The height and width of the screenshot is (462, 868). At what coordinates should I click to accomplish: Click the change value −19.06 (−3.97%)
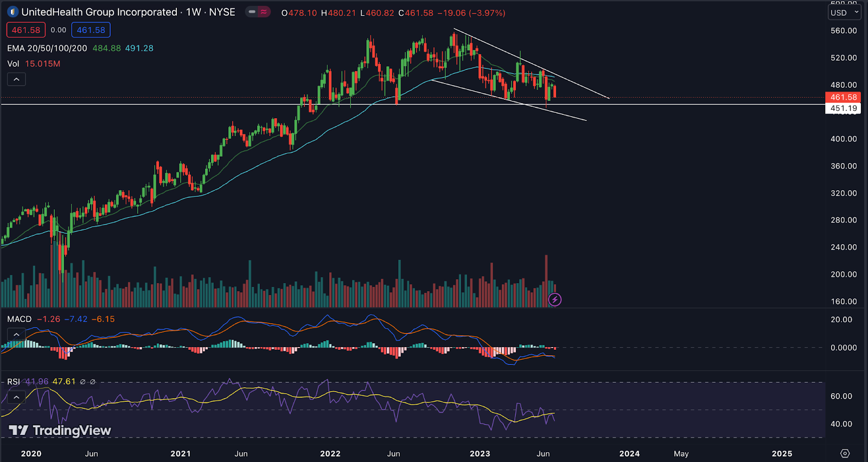471,12
